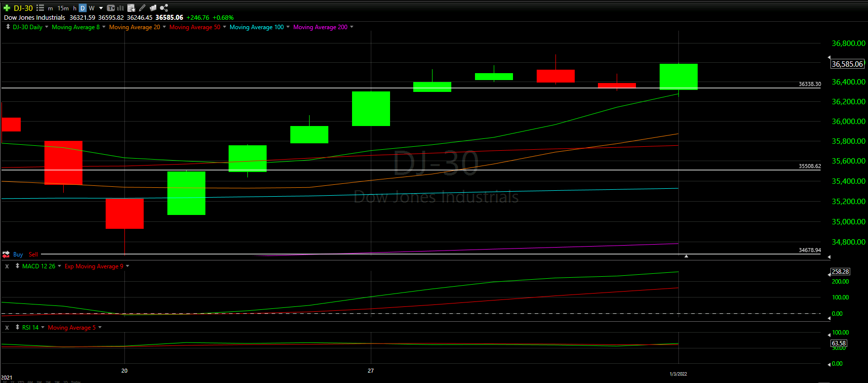Click the Buy button
This screenshot has height=383, width=868.
(18, 255)
